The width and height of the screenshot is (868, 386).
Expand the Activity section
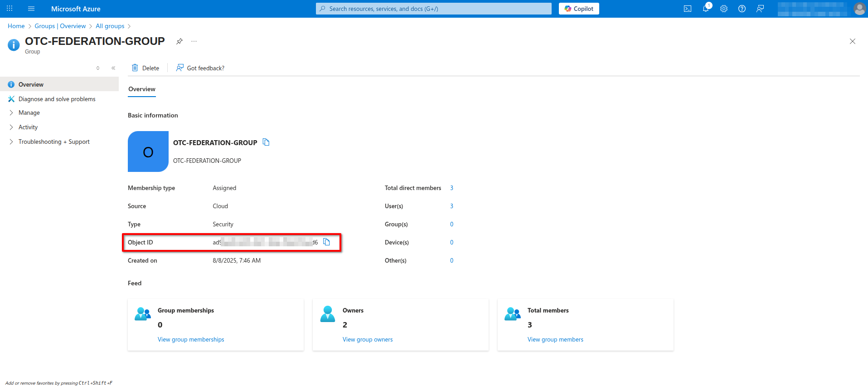(28, 127)
